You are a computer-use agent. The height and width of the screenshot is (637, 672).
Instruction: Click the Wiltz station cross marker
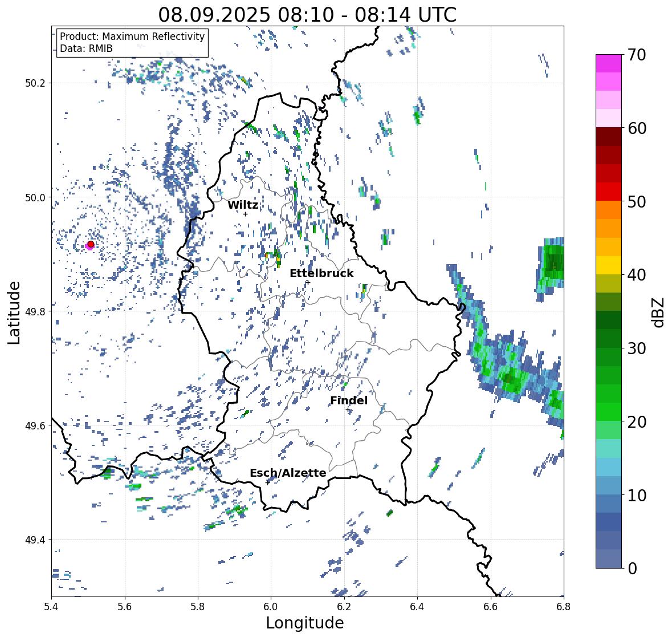[x=245, y=214]
